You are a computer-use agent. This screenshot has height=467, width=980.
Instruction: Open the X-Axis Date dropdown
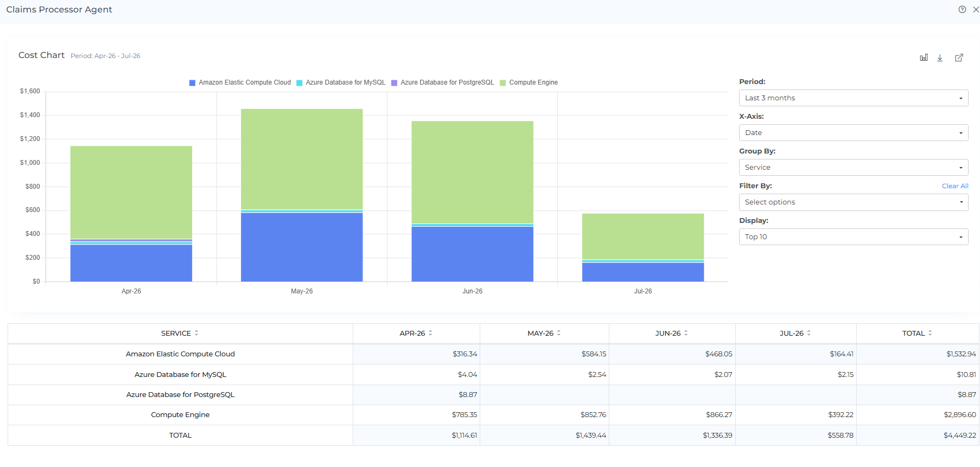pos(854,133)
